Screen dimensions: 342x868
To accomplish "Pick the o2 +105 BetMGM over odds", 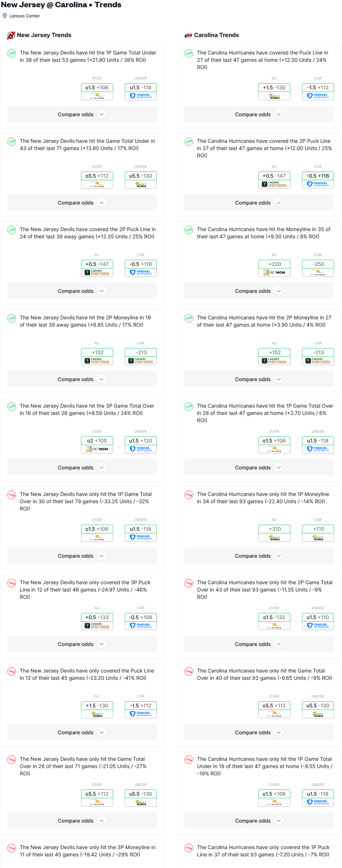I will (97, 441).
